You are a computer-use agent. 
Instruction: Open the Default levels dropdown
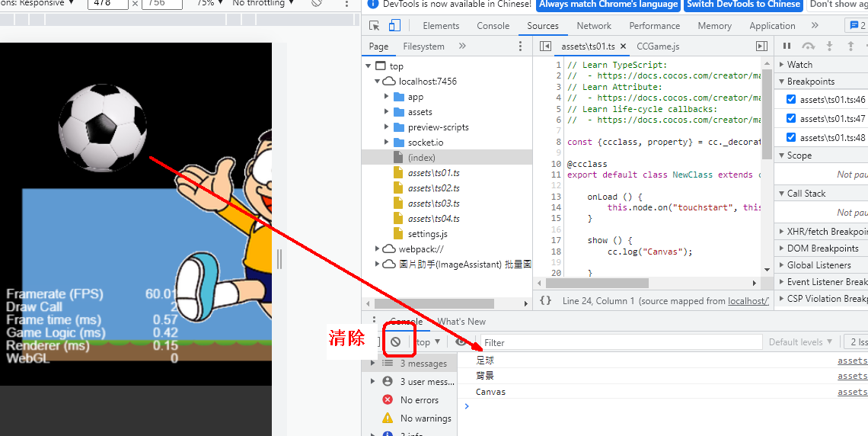[x=800, y=341]
